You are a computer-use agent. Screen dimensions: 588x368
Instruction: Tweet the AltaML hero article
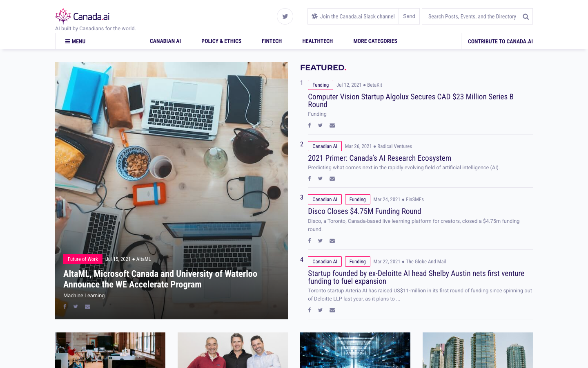[x=76, y=306]
